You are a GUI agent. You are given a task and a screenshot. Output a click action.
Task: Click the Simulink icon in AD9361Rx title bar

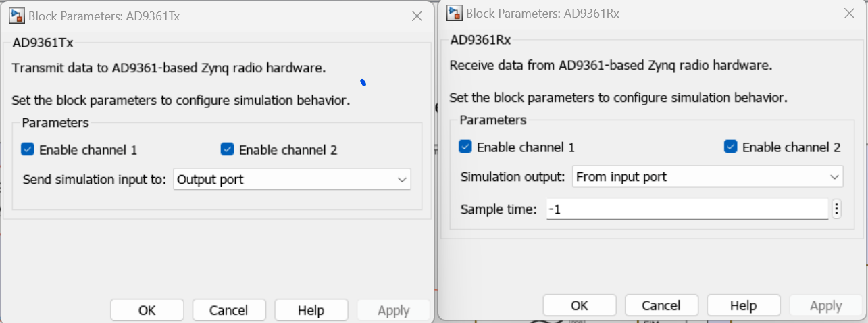(455, 13)
